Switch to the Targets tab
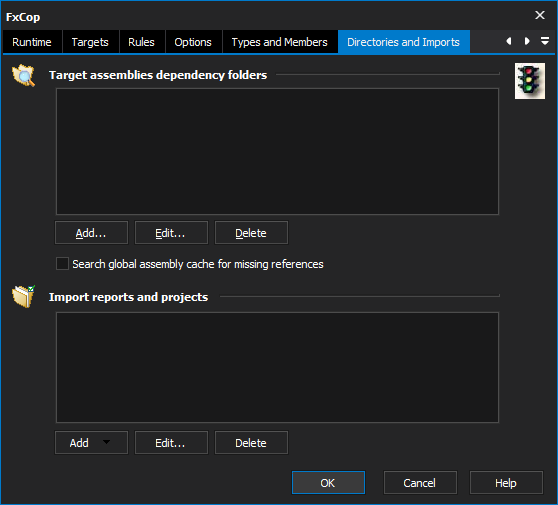This screenshot has height=505, width=558. click(90, 42)
